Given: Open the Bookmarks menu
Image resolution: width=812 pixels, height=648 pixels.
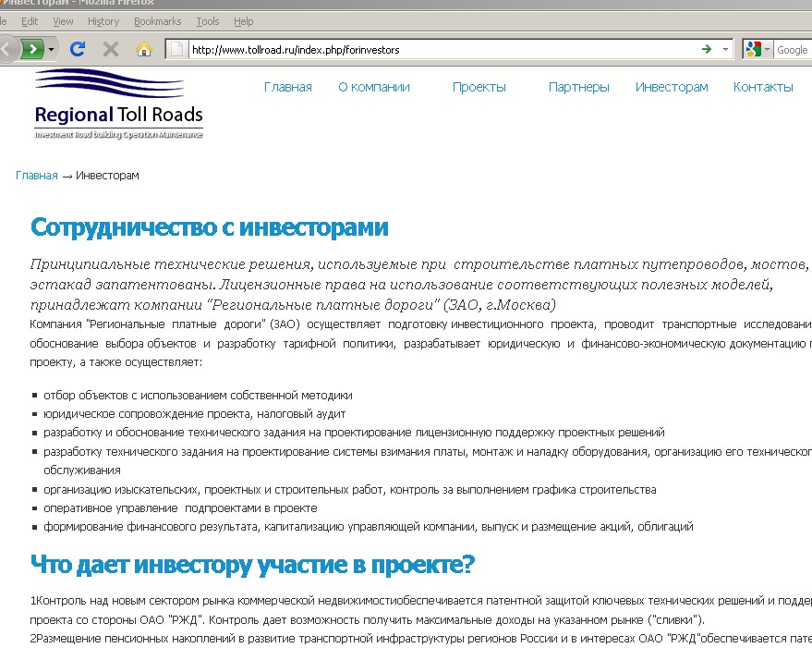Looking at the screenshot, I should point(157,21).
